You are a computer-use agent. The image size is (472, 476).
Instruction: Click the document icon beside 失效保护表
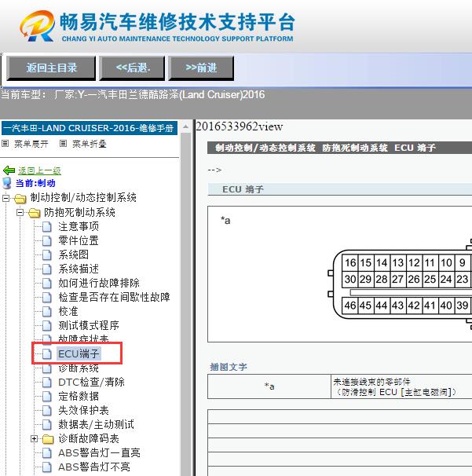click(47, 411)
